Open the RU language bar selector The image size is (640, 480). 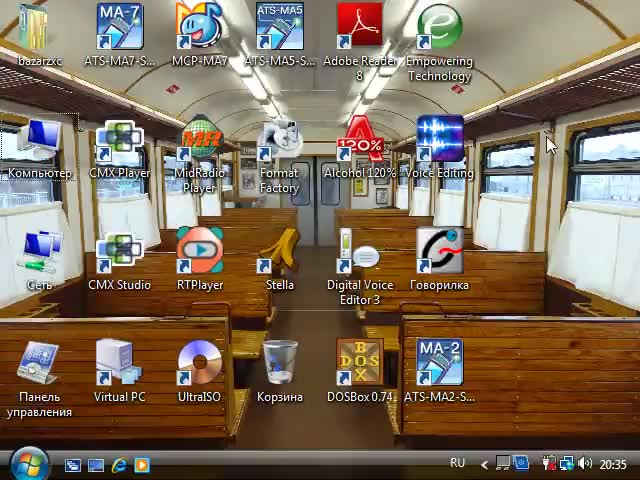click(x=457, y=464)
